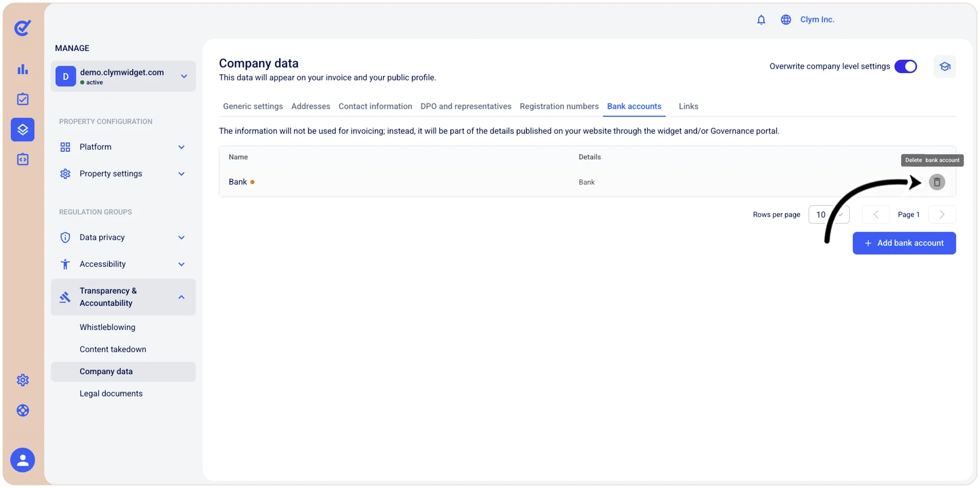Open the help lifebuoy icon
Image resolution: width=980 pixels, height=488 pixels.
click(x=22, y=410)
